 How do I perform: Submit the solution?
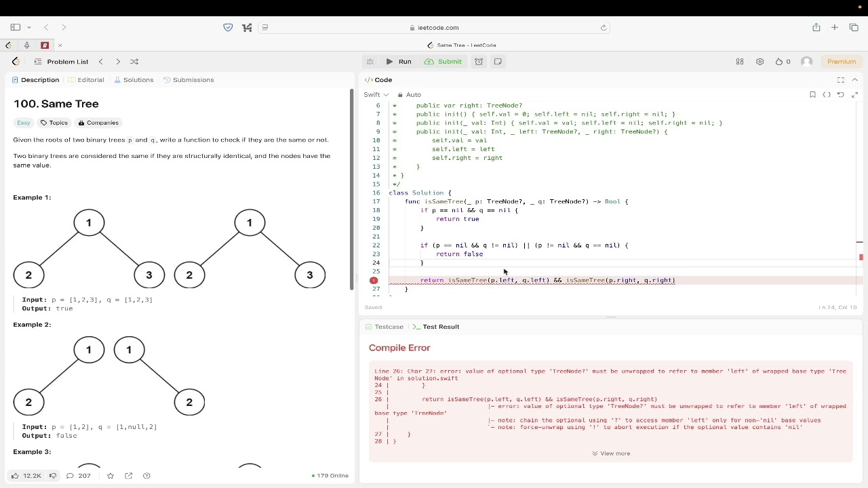pyautogui.click(x=443, y=62)
